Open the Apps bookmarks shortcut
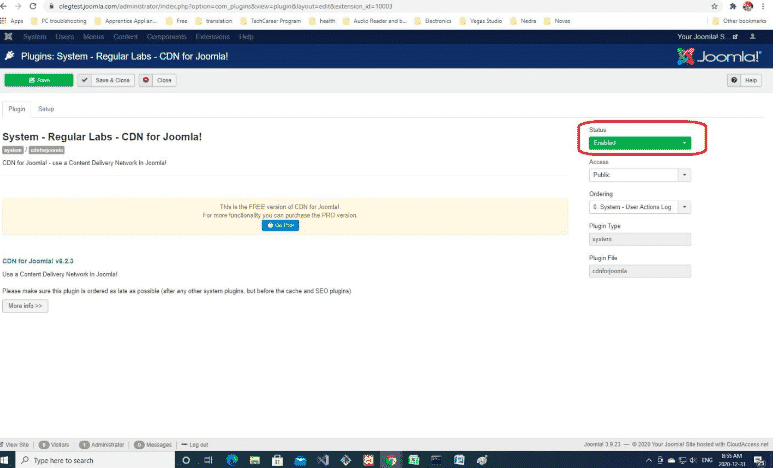 12,21
